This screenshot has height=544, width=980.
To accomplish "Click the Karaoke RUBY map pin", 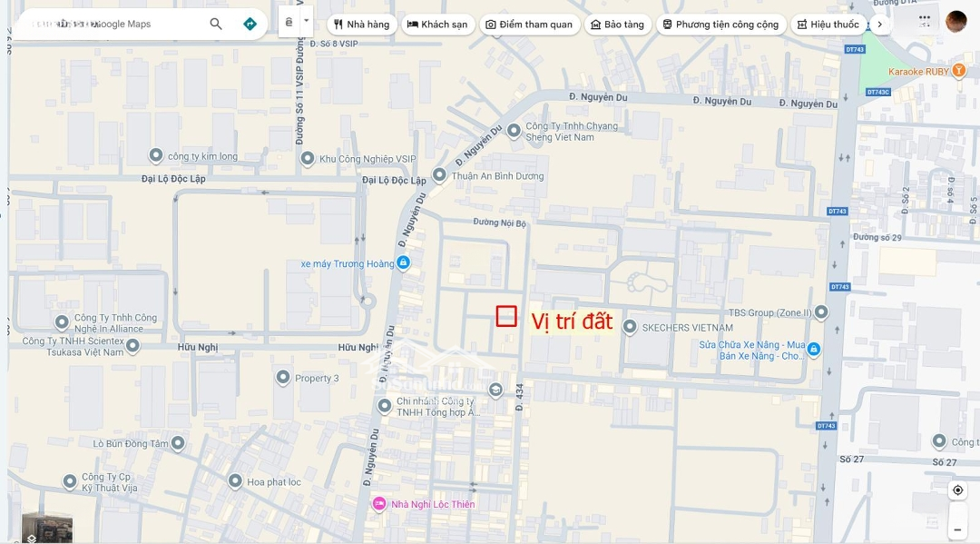I will 959,71.
